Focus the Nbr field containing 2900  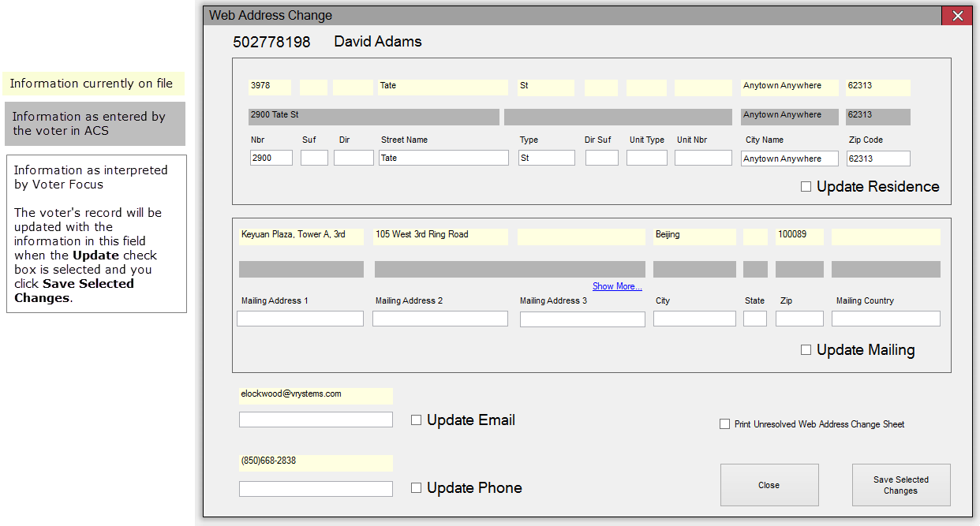271,159
